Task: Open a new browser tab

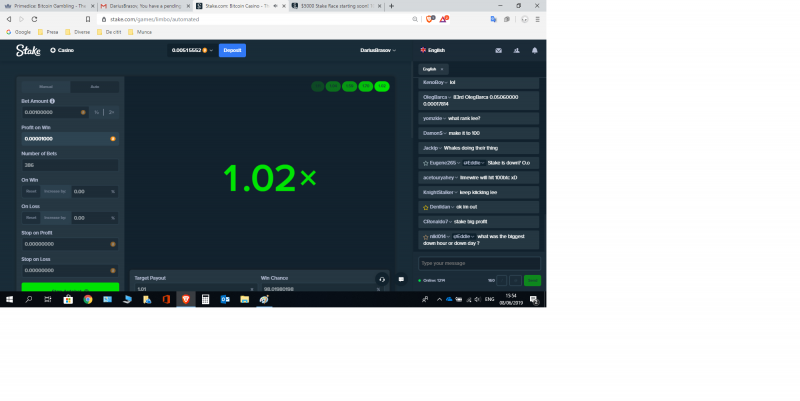Action: point(391,6)
